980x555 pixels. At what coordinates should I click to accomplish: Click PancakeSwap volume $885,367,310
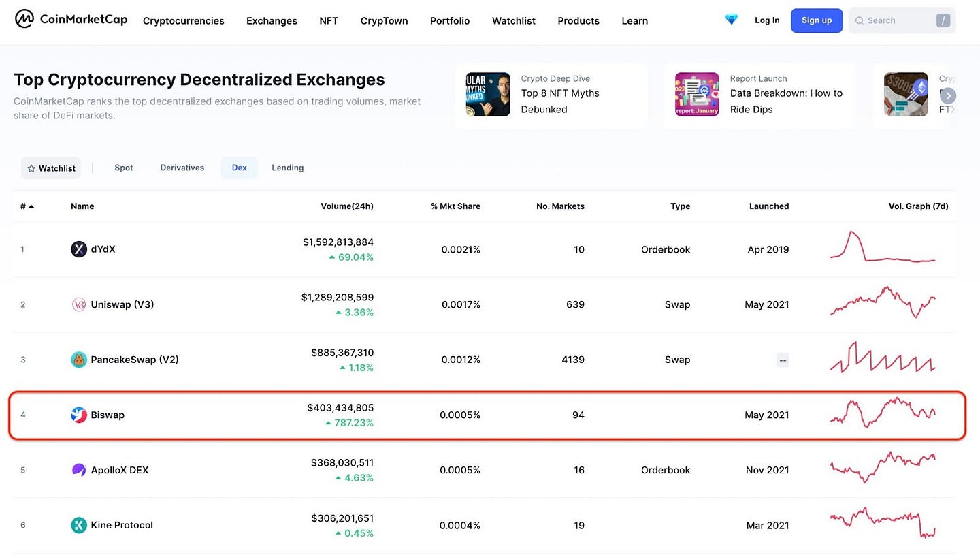pyautogui.click(x=342, y=353)
